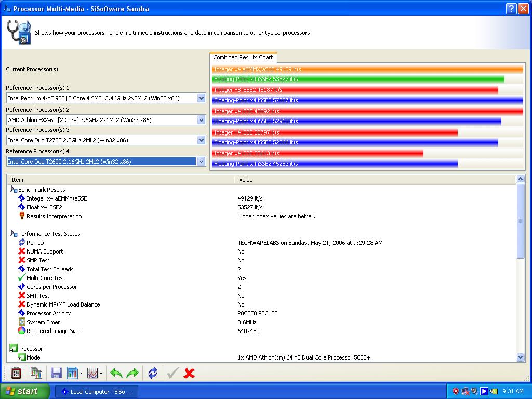The width and height of the screenshot is (532, 399).
Task: Click the System Timer hourglass icon
Action: click(x=22, y=322)
